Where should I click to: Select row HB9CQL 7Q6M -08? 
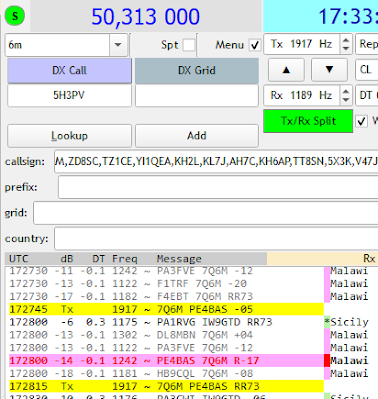[166, 373]
